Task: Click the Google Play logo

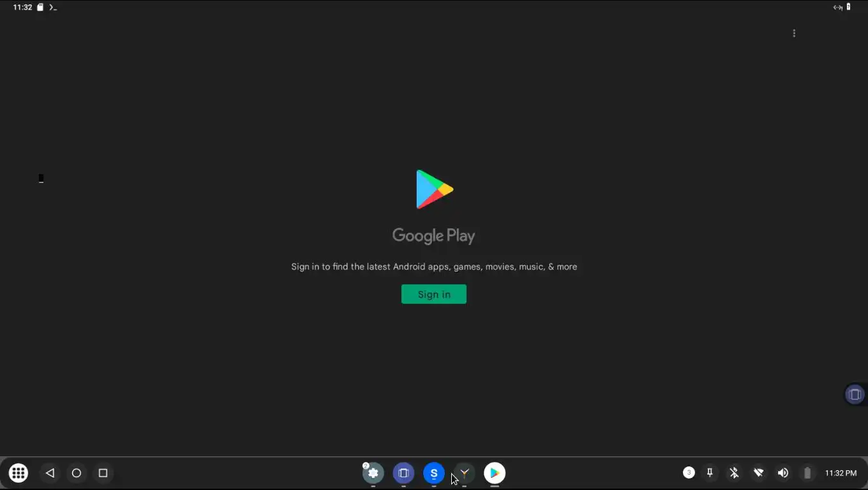Action: click(x=435, y=189)
